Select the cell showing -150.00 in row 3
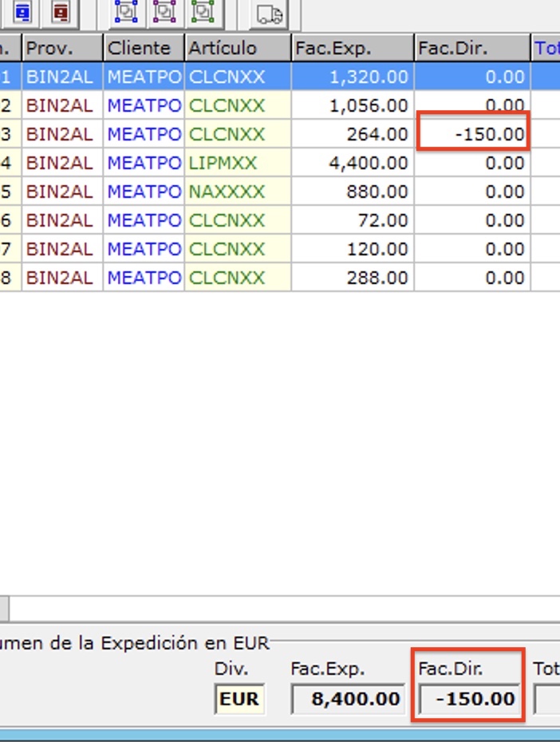Image resolution: width=560 pixels, height=742 pixels. [472, 134]
